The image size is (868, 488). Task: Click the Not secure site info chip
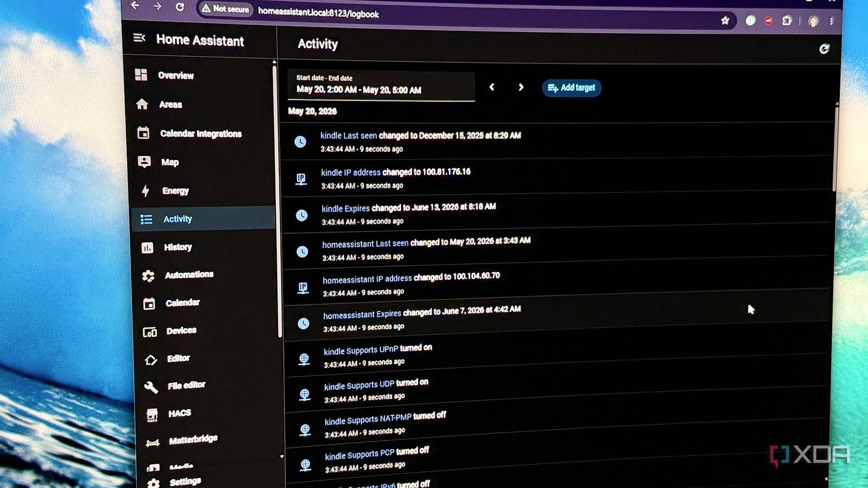click(x=226, y=9)
